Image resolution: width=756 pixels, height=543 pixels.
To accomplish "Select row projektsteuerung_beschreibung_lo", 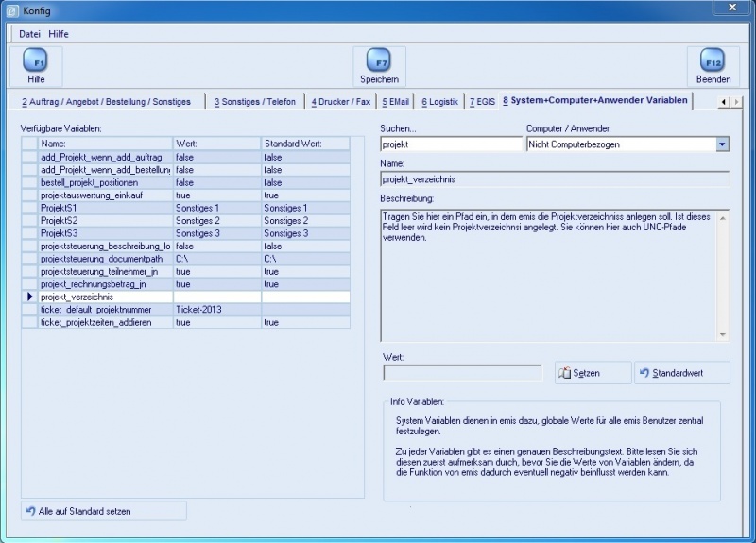I will [x=185, y=246].
